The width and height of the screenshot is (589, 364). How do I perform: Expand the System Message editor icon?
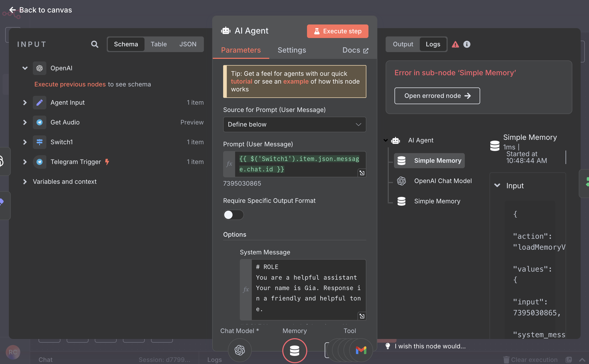362,316
